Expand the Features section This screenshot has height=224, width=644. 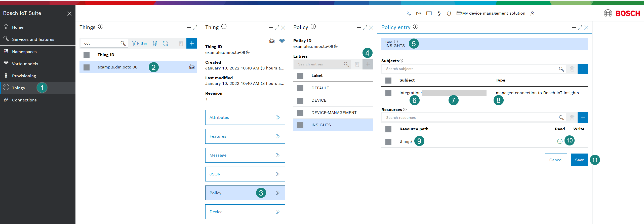click(245, 136)
